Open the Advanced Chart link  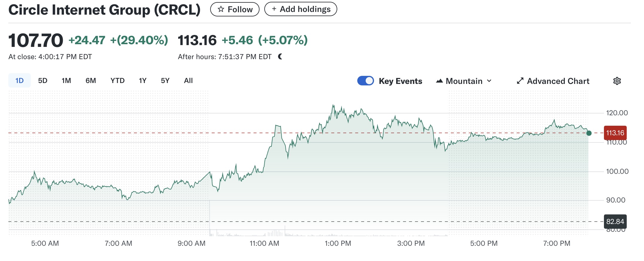pos(553,81)
